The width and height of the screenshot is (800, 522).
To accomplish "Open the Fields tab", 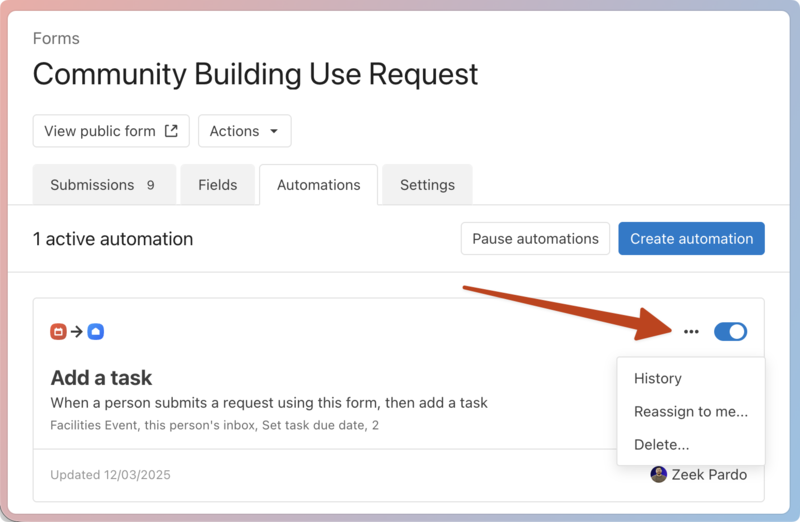I will coord(217,185).
